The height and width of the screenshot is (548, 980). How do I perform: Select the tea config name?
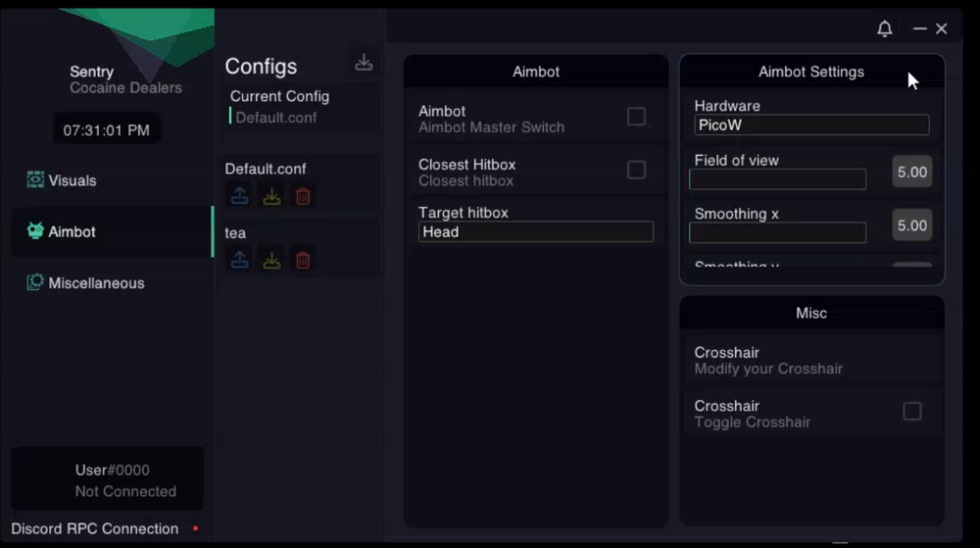click(x=235, y=233)
